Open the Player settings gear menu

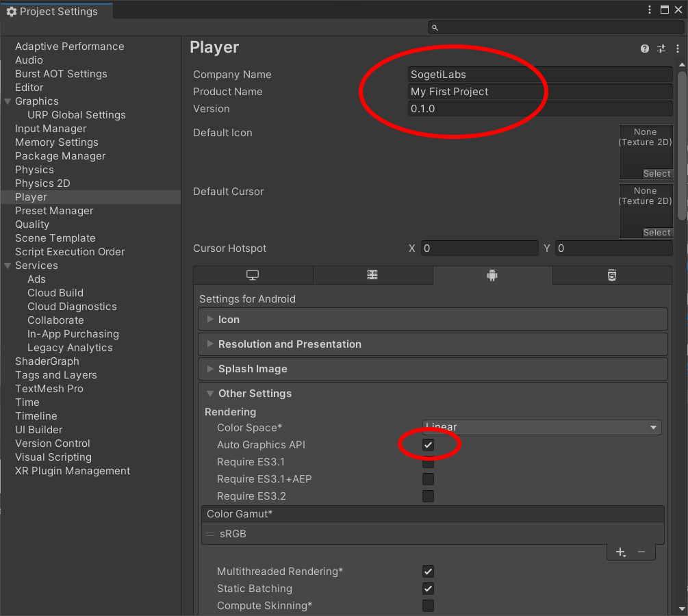[x=676, y=49]
